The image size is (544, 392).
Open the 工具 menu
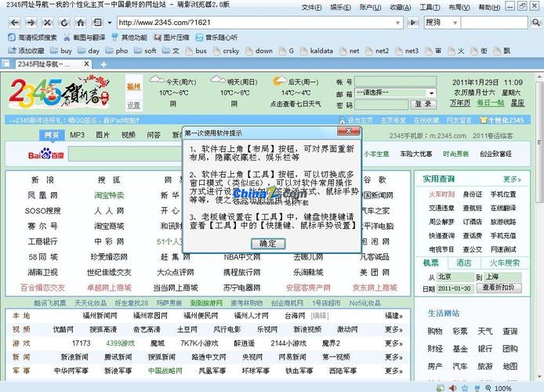coord(430,7)
